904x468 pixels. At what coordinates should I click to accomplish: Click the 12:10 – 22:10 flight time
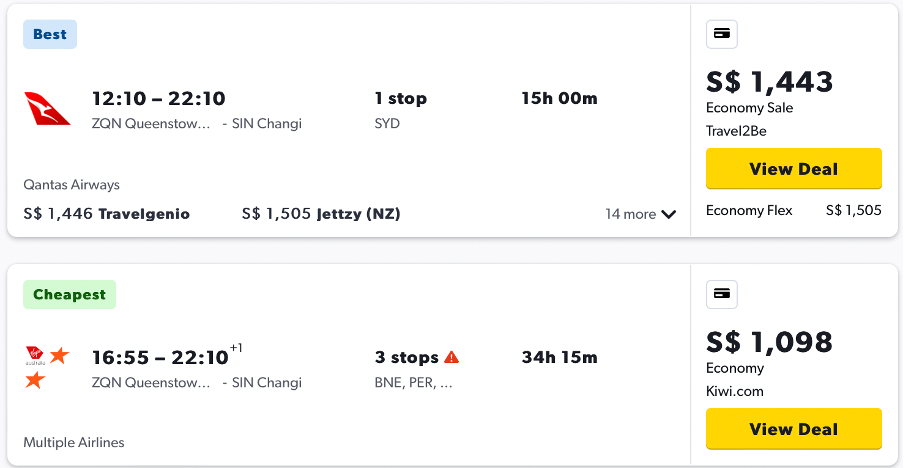point(158,98)
